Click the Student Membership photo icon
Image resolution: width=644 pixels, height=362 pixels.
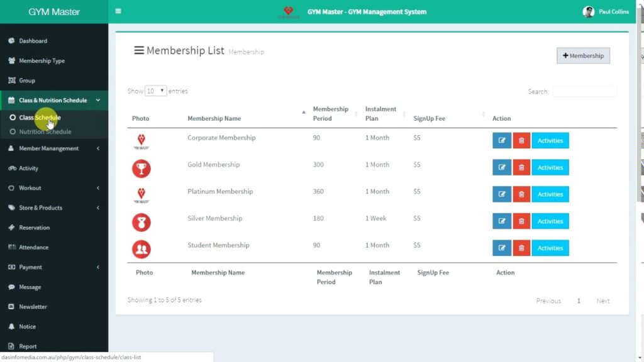(x=142, y=250)
